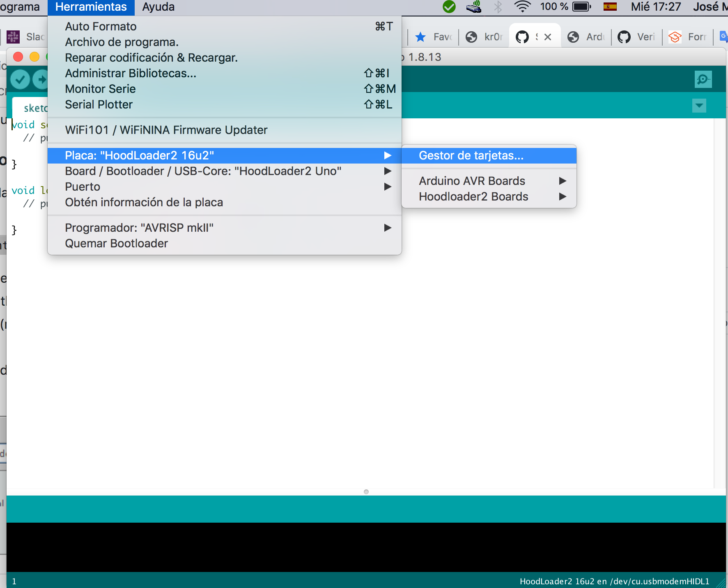The height and width of the screenshot is (588, 728).
Task: Expand Board / Bootloader / USB-Core submenu
Action: (225, 171)
